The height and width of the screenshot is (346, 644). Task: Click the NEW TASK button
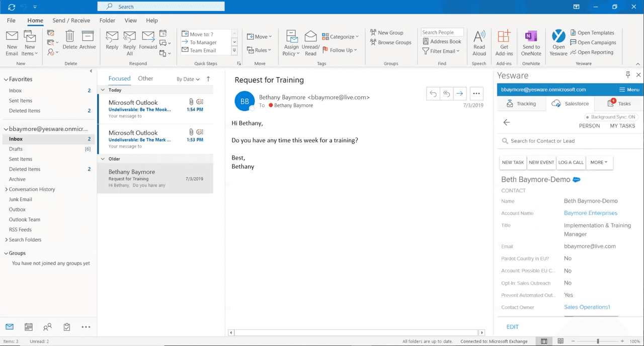tap(513, 162)
